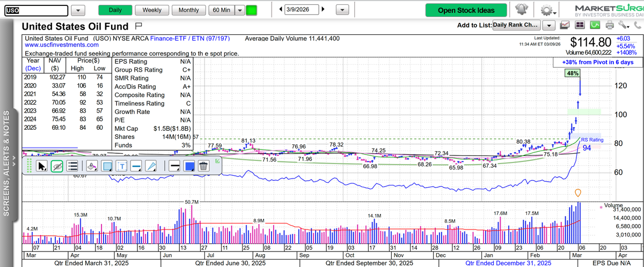Open Add to List Daily Rank combo
The image size is (644, 267).
tap(516, 25)
